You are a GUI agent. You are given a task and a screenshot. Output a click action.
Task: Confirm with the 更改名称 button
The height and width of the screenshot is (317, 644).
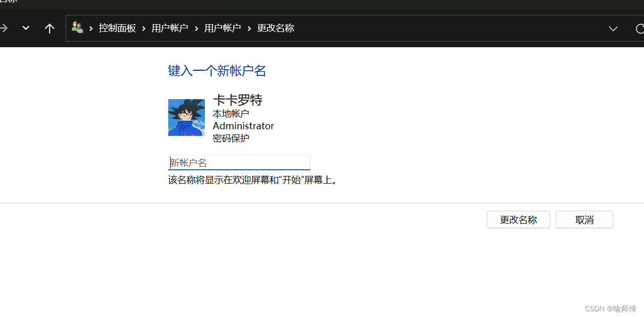click(x=518, y=220)
